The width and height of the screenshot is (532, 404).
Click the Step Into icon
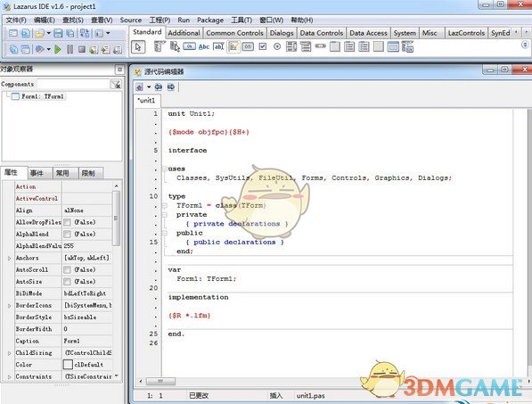point(94,50)
